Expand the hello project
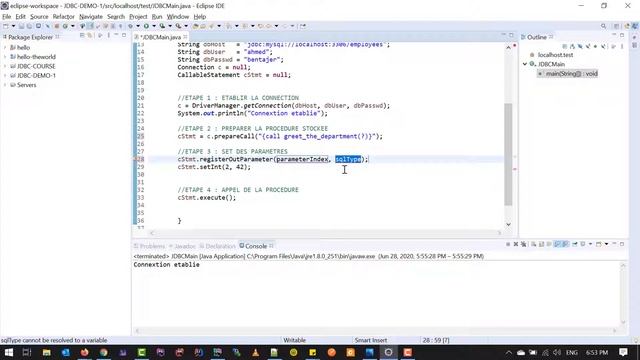The height and width of the screenshot is (360, 640). click(5, 48)
